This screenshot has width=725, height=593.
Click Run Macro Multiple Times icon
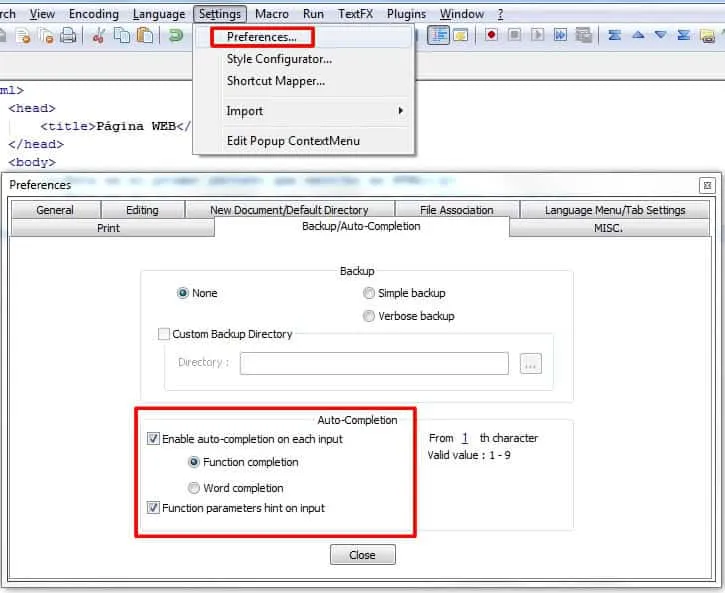560,35
